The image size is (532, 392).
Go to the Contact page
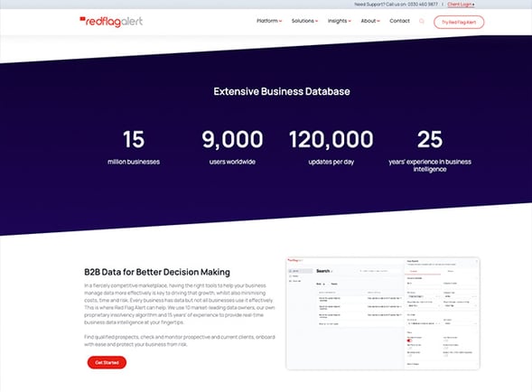pyautogui.click(x=399, y=21)
